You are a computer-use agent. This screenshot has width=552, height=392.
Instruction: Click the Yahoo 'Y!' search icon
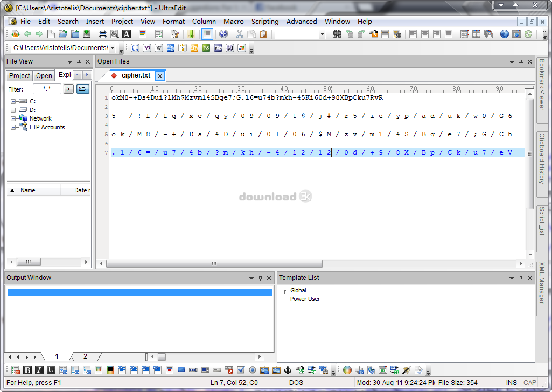[147, 48]
